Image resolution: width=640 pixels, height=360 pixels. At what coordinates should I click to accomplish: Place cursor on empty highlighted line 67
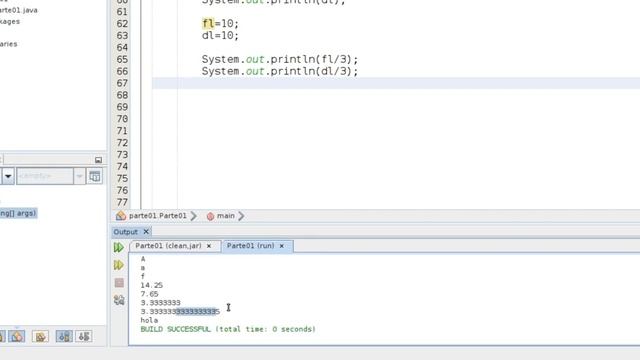396,83
